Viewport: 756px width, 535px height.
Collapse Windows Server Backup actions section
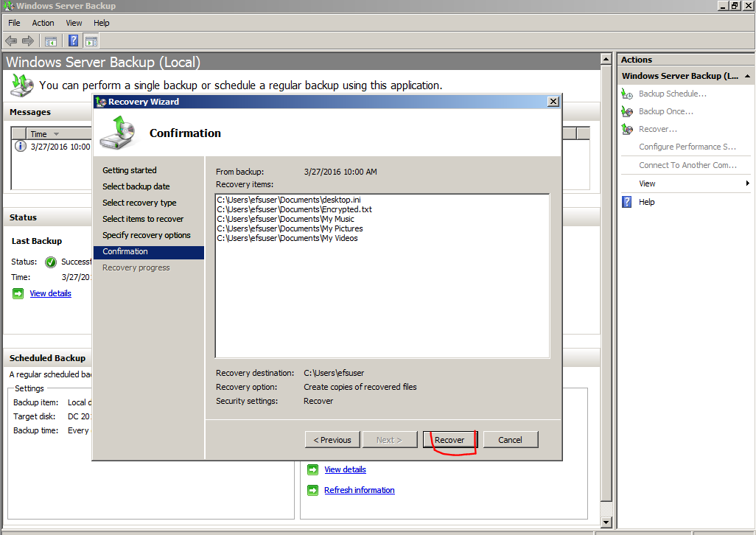(x=747, y=76)
